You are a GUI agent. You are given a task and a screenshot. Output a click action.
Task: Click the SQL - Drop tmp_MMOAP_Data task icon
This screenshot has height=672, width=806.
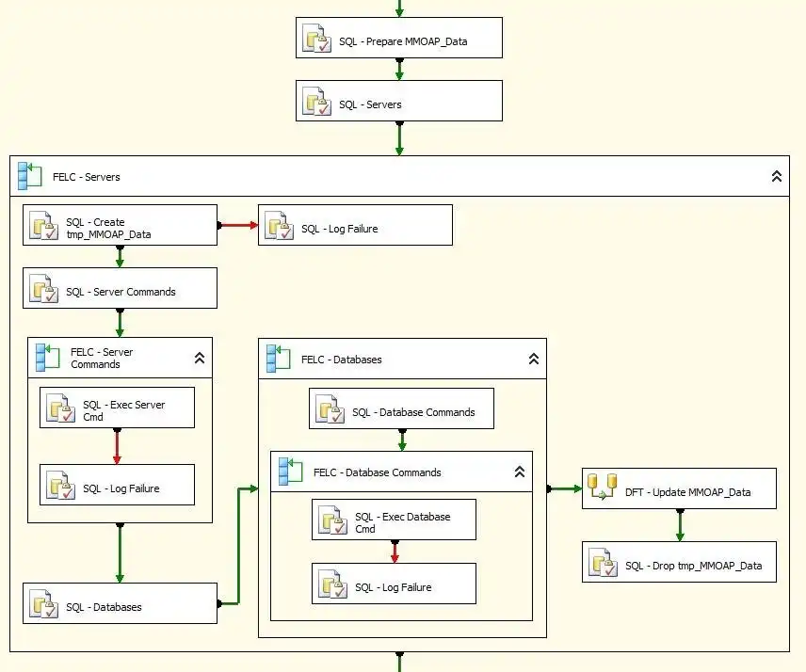(x=603, y=562)
